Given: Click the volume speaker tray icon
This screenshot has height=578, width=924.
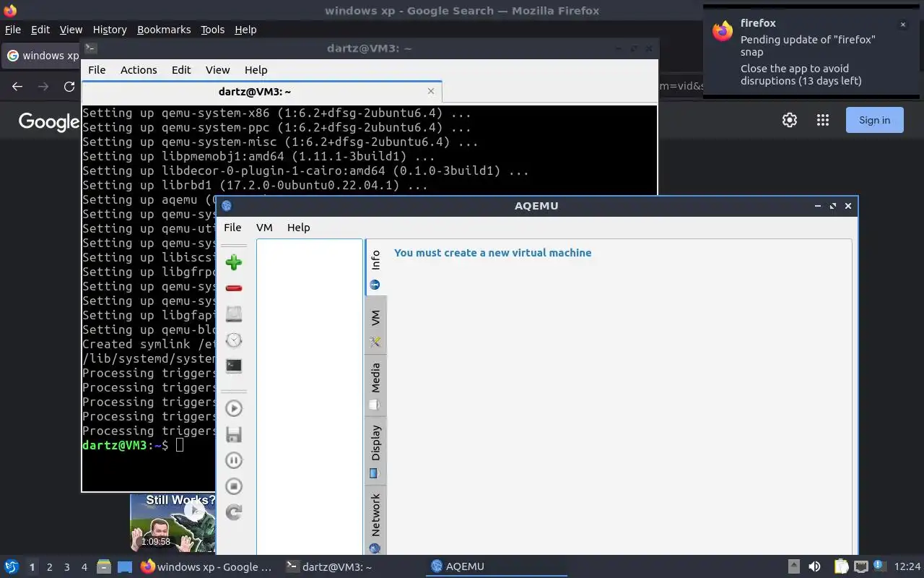Looking at the screenshot, I should point(814,566).
